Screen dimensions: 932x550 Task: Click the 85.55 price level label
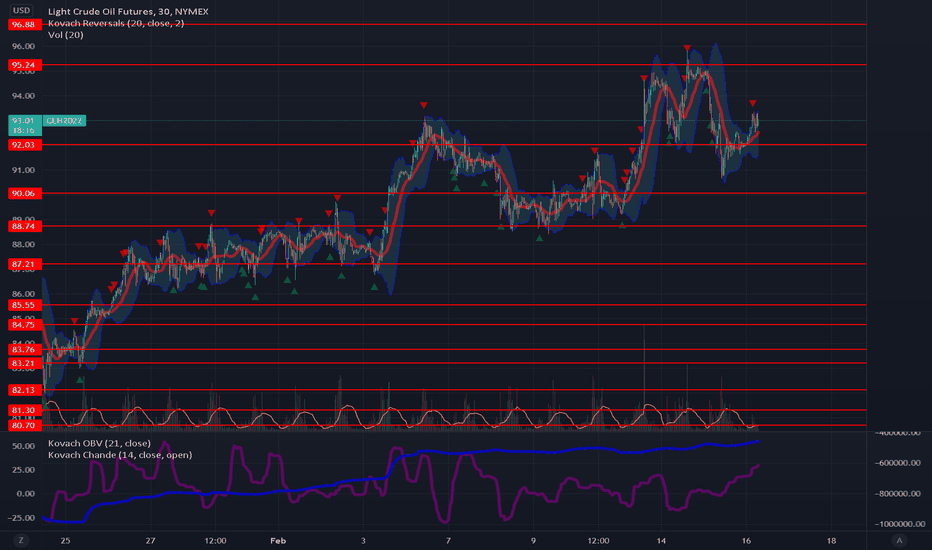[x=24, y=305]
